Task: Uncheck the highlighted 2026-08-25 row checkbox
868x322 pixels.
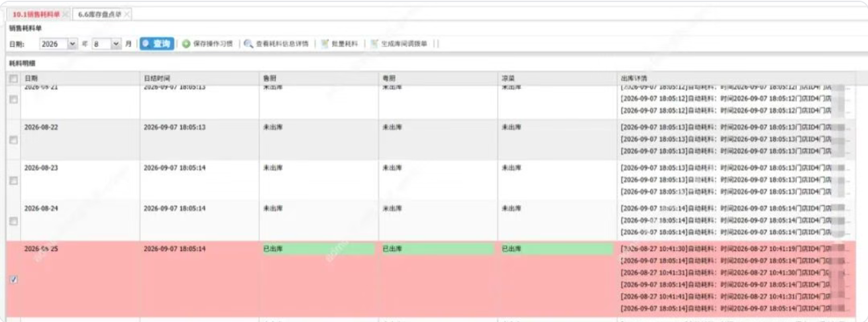Action: [14, 280]
